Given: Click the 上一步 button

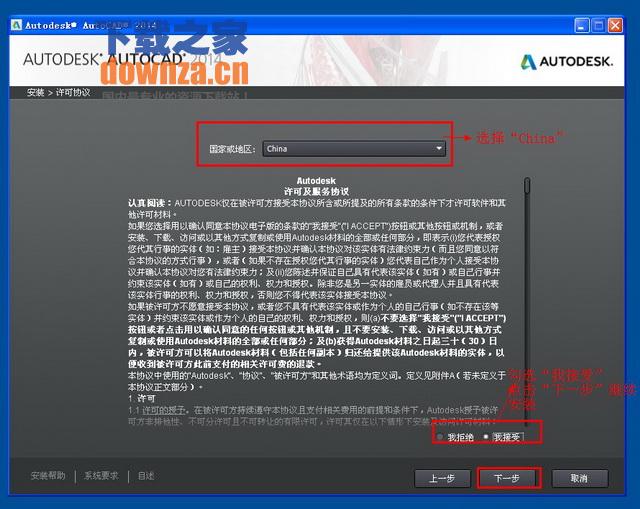Looking at the screenshot, I should pos(442,478).
